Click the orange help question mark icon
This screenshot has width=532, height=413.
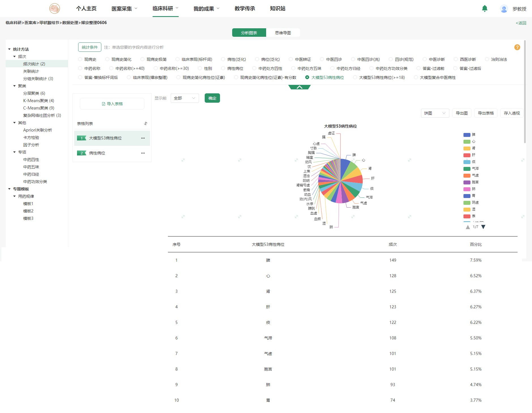coord(517,48)
